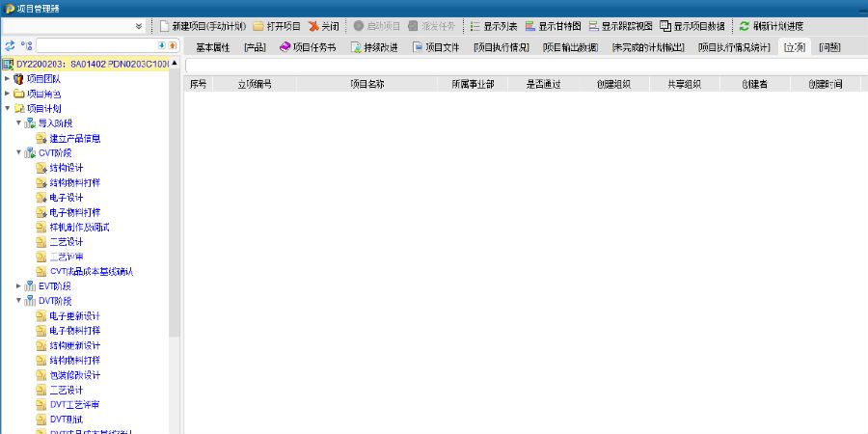868x434 pixels.
Task: Click the project icon of the DY2200203 root node
Action: click(8, 65)
